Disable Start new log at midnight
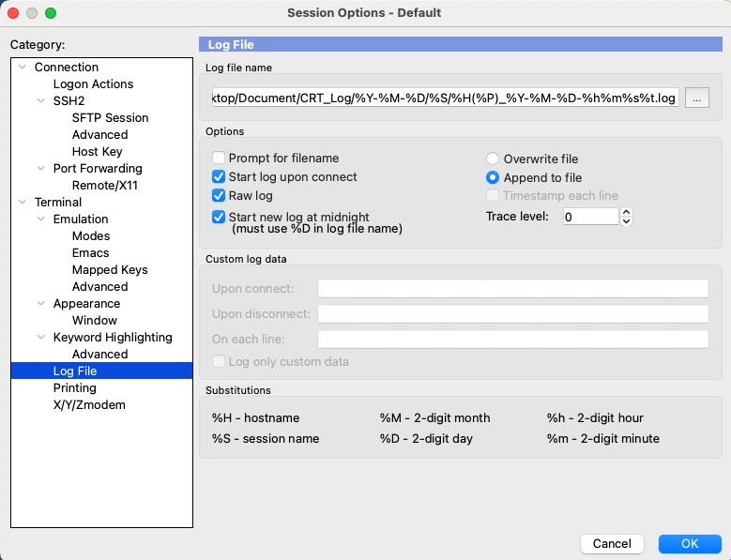Screen dimensions: 731x560 219,217
